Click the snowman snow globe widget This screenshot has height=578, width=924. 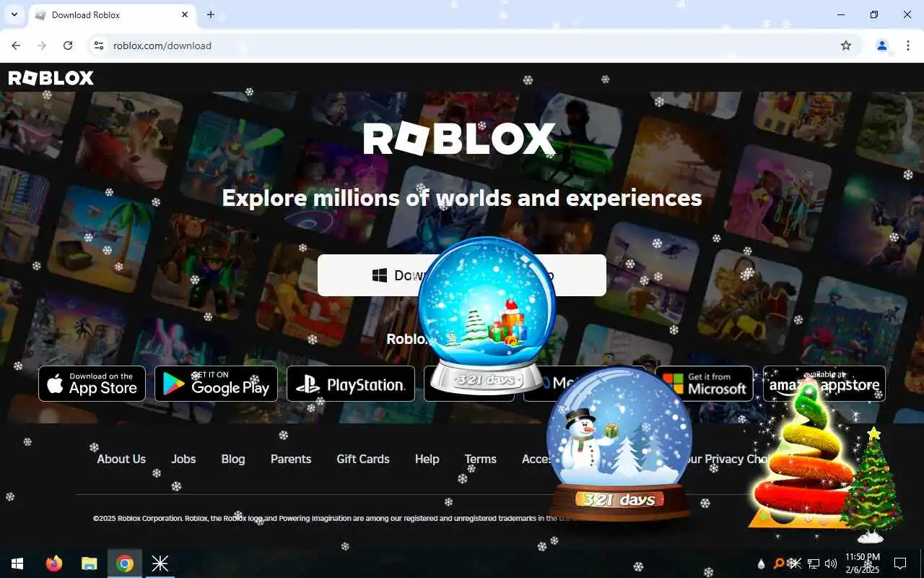pos(619,444)
